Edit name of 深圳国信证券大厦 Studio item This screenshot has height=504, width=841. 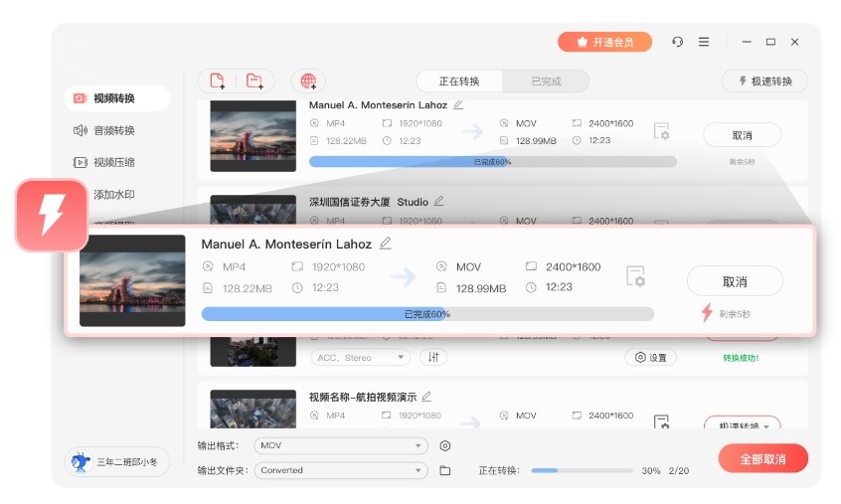tap(438, 201)
